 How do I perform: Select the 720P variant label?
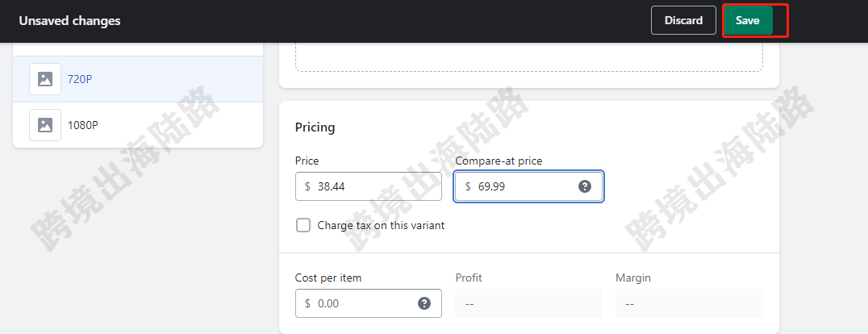[80, 79]
